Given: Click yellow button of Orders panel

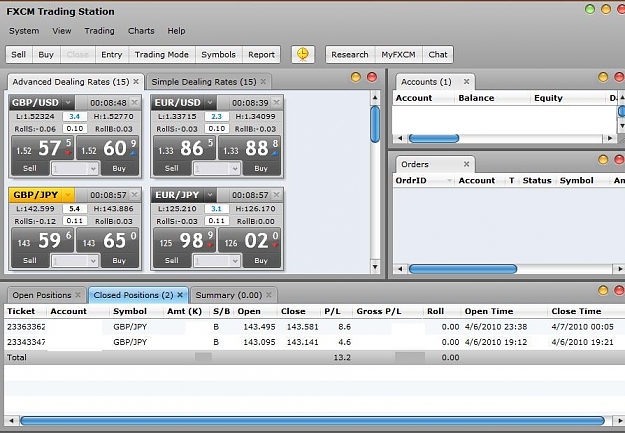Looking at the screenshot, I should click(x=603, y=159).
